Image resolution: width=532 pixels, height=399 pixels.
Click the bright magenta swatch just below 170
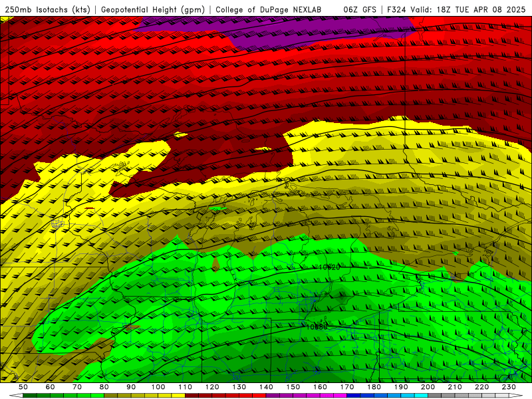pos(340,395)
